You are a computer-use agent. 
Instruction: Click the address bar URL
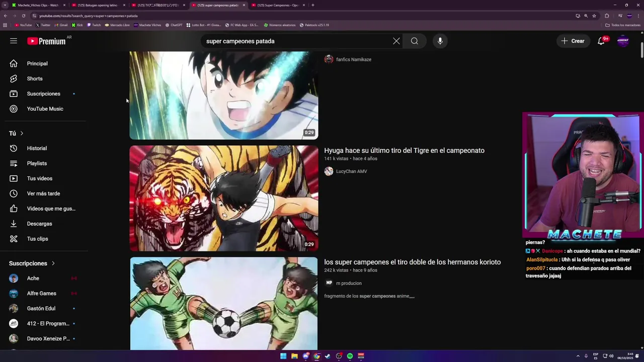click(89, 16)
